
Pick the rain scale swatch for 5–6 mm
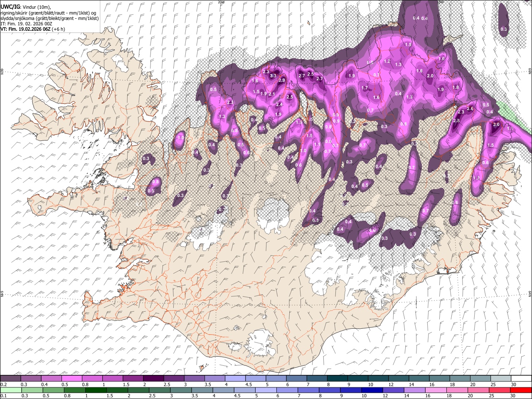pos(266,390)
